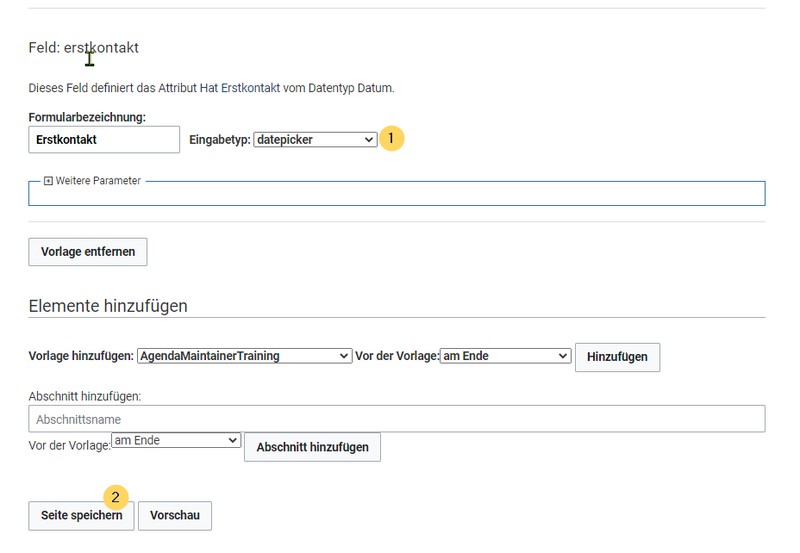Screen dimensions: 800x553
Task: Click the 'Vorlage hinzufügen:' label
Action: pos(81,356)
